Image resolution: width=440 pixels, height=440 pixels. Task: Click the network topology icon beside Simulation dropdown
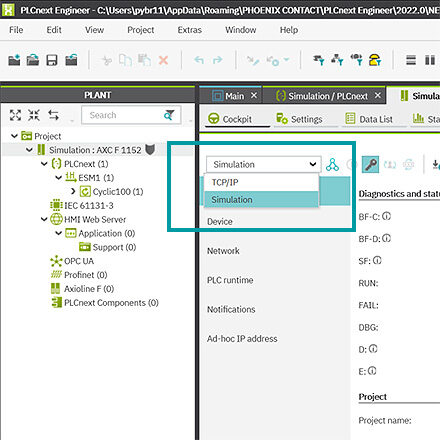point(332,165)
